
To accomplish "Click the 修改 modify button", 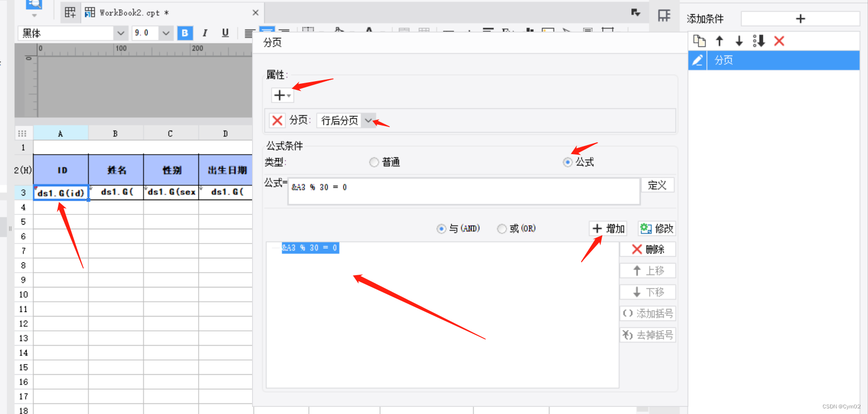I will pos(657,229).
